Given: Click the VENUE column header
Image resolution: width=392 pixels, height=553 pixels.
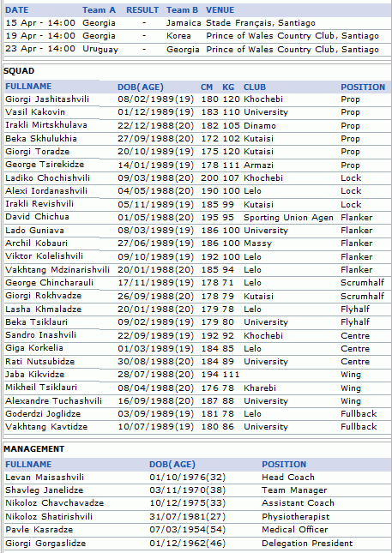Looking at the screenshot, I should [220, 10].
